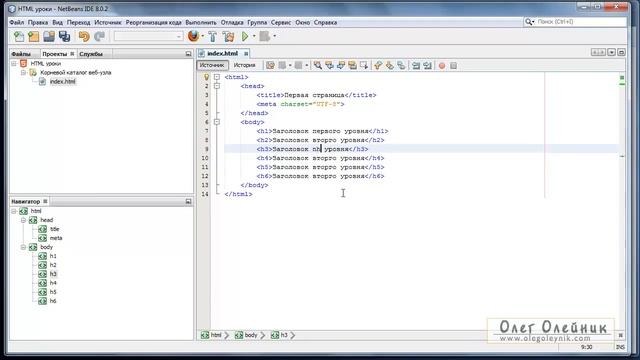Open the Правка menu

[x=38, y=22]
